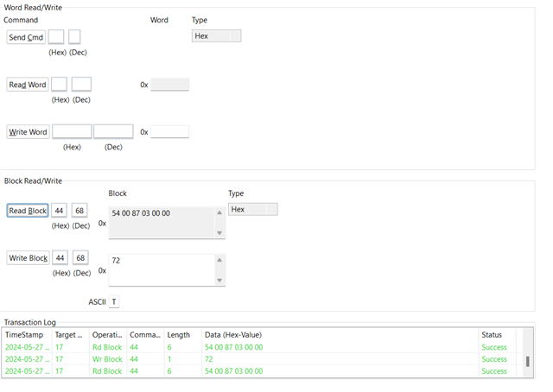
Task: Open the Block Type Hex dropdown
Action: 253,210
